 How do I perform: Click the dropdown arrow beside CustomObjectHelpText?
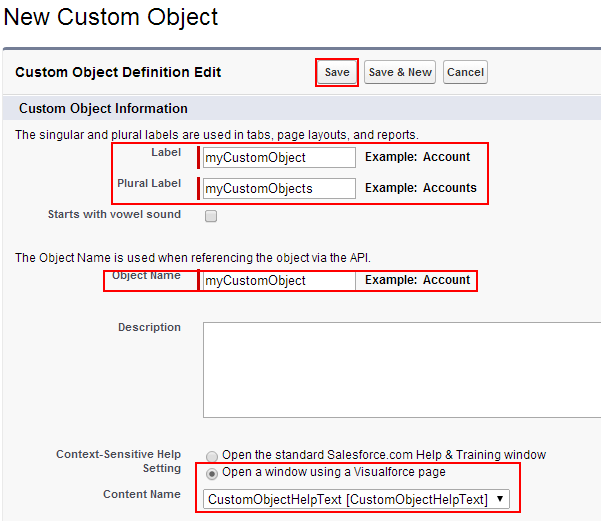pyautogui.click(x=500, y=499)
